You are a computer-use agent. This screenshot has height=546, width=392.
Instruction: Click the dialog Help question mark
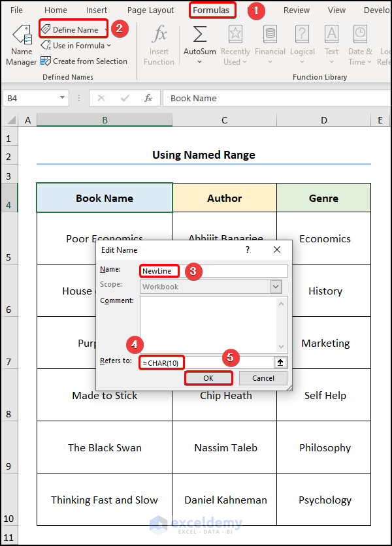pyautogui.click(x=247, y=250)
